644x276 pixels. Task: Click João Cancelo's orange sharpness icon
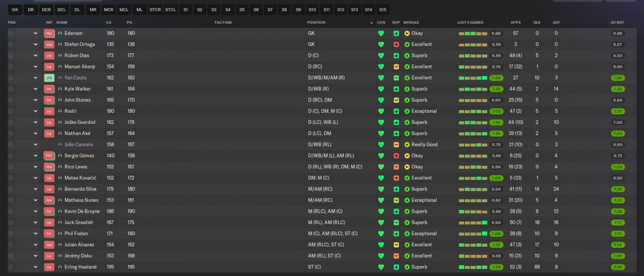396,145
